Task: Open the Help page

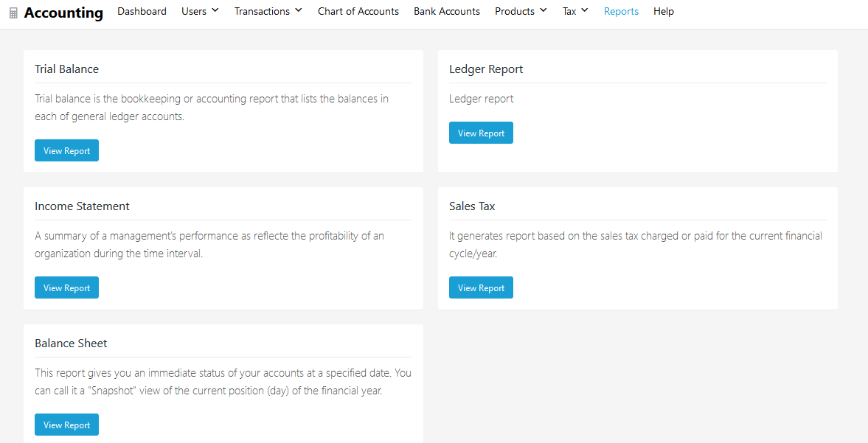Action: (663, 11)
